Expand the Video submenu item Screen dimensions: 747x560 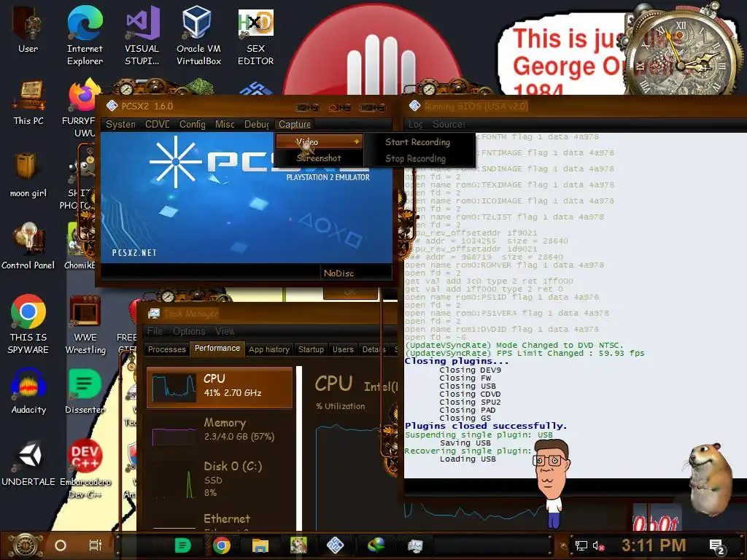click(320, 141)
